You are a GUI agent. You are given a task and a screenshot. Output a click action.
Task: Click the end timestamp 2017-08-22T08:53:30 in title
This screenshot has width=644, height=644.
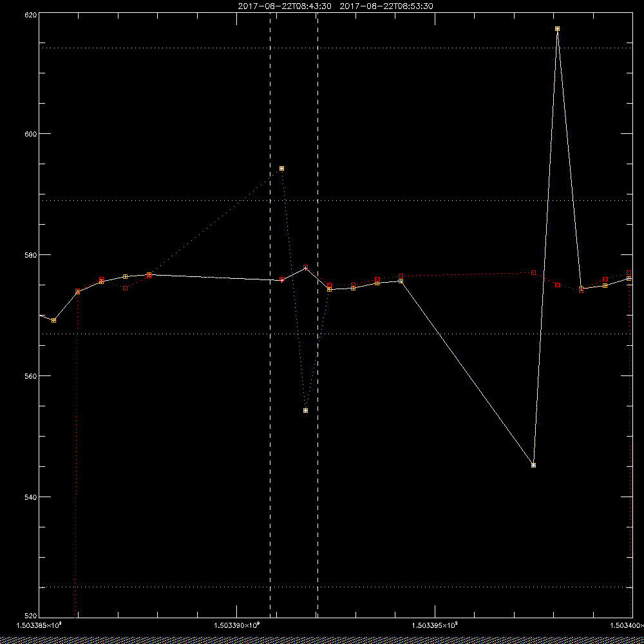click(x=386, y=6)
